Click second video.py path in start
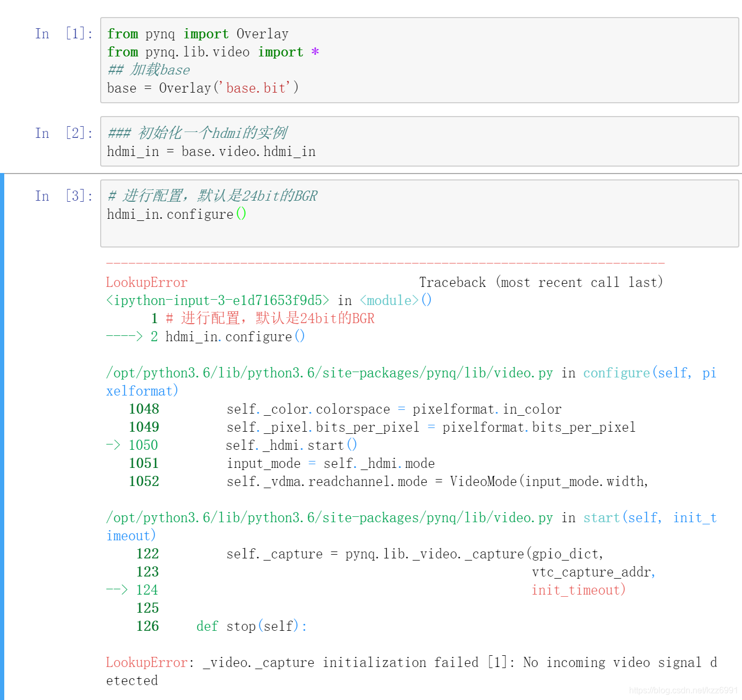Image resolution: width=742 pixels, height=700 pixels. pyautogui.click(x=329, y=518)
